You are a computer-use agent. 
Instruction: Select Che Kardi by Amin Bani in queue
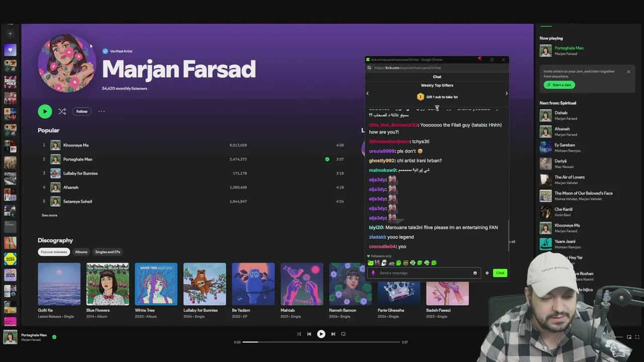(563, 210)
